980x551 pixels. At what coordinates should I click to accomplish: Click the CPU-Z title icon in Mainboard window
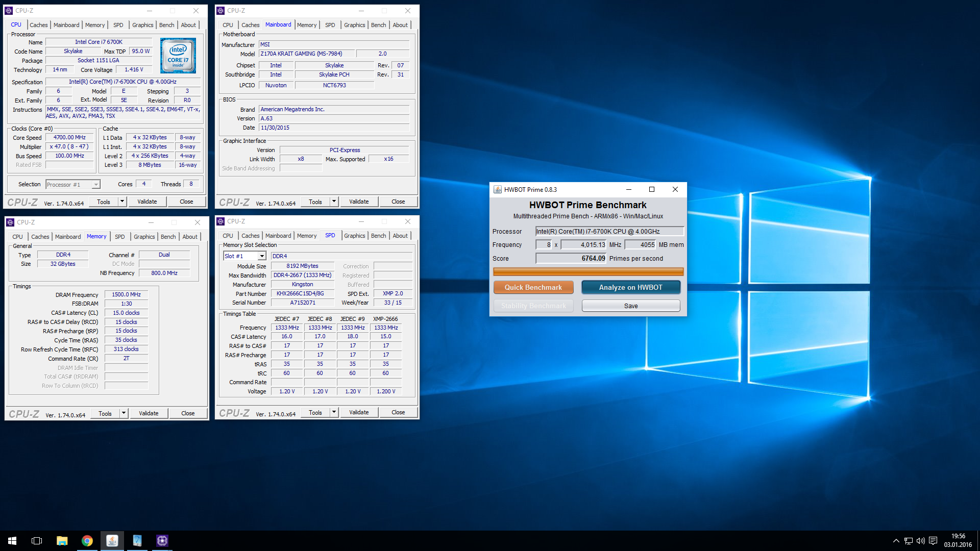pos(220,10)
